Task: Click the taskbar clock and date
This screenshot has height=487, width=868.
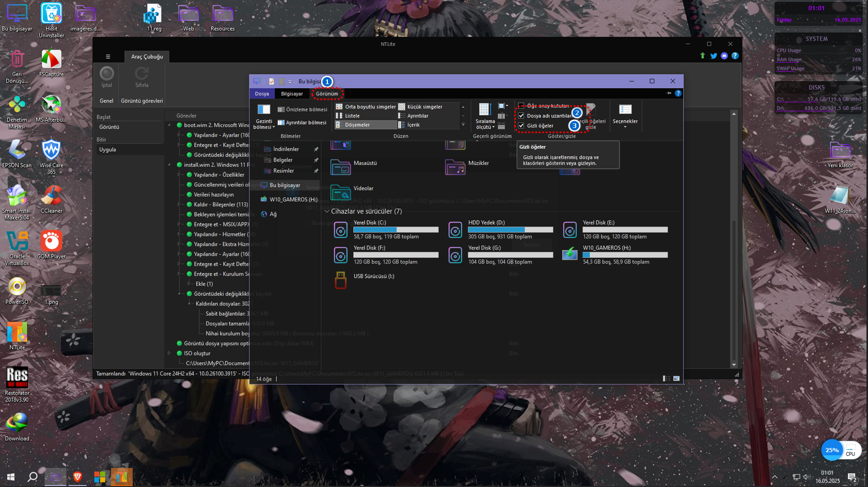Action: (827, 477)
